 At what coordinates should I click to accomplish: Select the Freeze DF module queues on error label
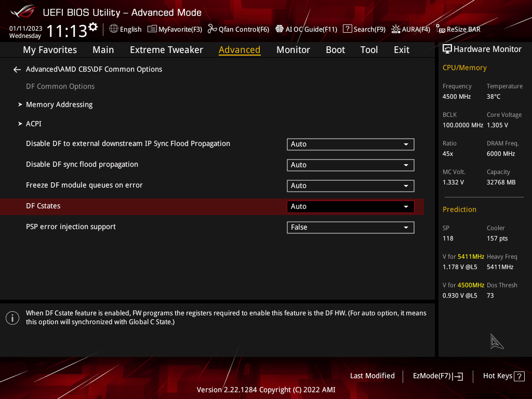tap(84, 185)
